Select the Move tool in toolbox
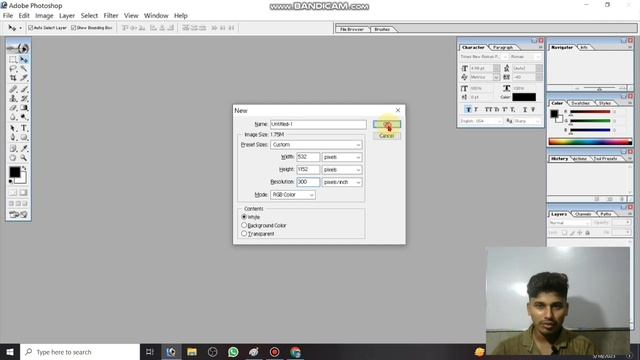 pyautogui.click(x=24, y=60)
